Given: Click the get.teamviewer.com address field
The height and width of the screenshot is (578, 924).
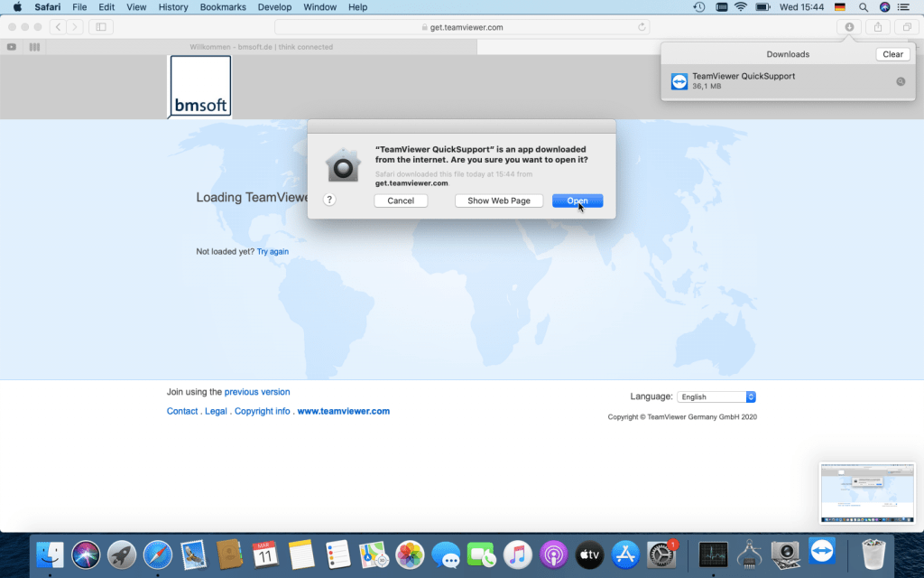Looking at the screenshot, I should click(462, 27).
